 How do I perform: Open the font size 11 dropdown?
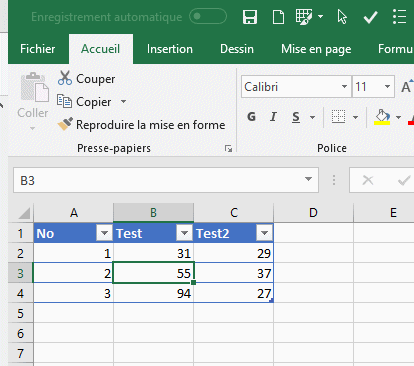click(387, 87)
